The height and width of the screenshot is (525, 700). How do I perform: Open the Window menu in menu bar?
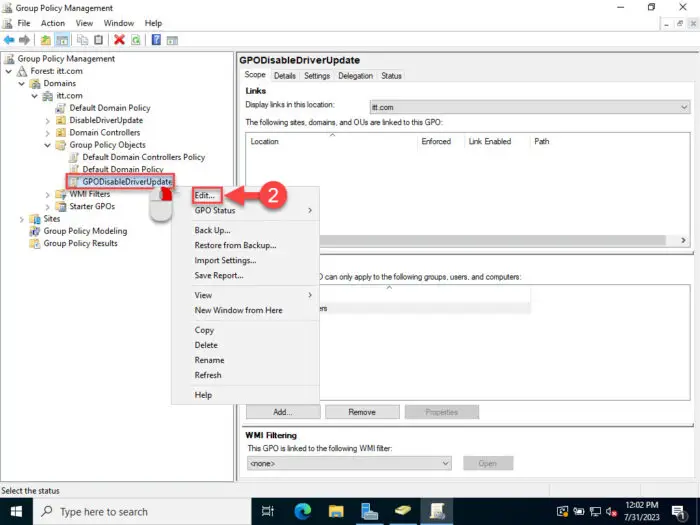(119, 23)
